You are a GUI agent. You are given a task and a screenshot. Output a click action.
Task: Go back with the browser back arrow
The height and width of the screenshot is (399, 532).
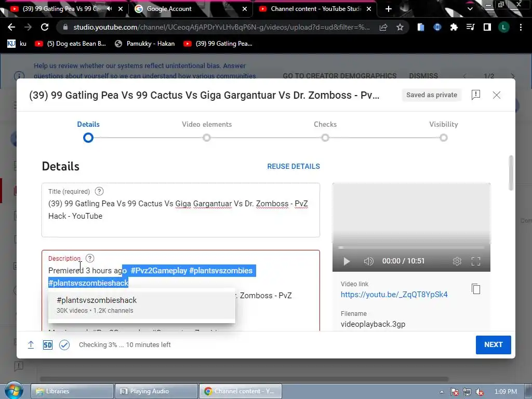point(11,27)
